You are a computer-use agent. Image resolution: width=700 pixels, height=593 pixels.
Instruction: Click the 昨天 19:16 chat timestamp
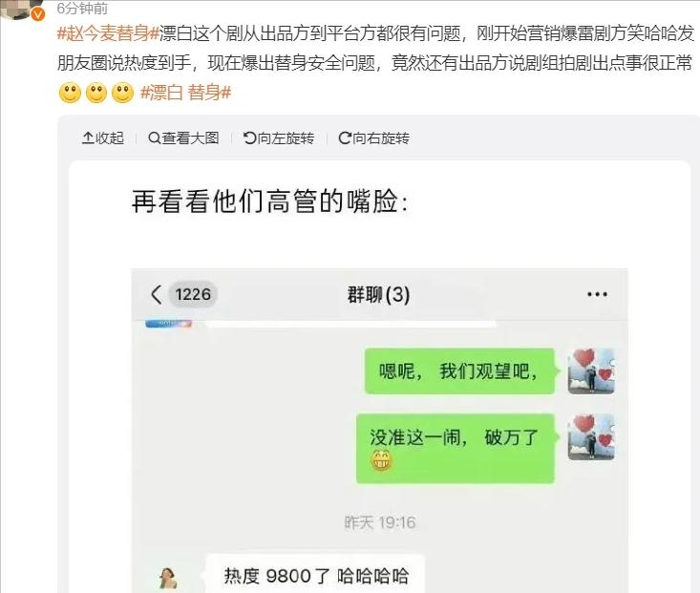pyautogui.click(x=380, y=522)
